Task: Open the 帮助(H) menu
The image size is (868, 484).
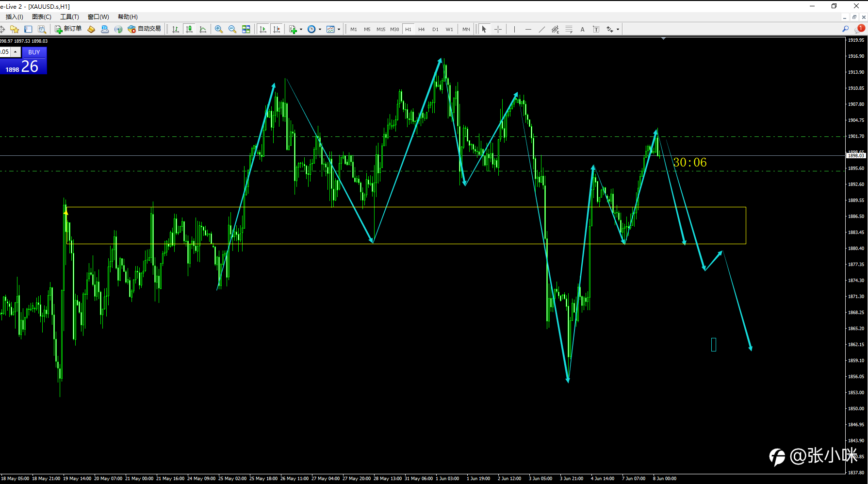Action: point(128,17)
